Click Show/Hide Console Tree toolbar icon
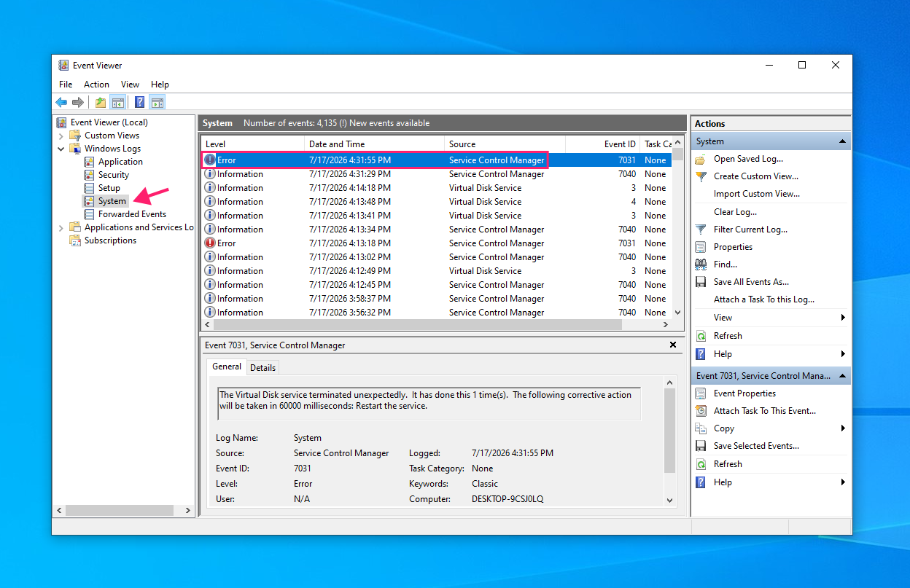The width and height of the screenshot is (910, 588). (x=117, y=103)
